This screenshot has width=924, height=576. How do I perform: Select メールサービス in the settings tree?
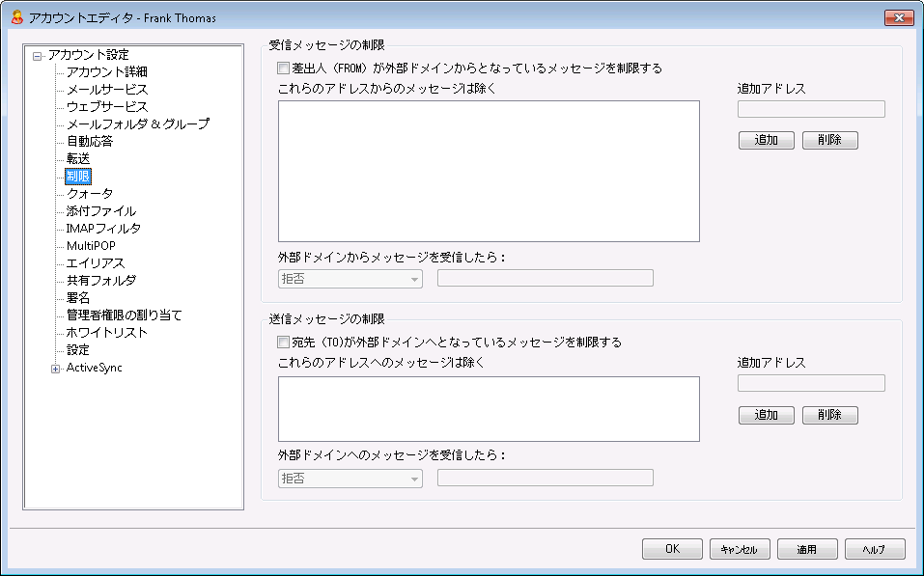106,90
